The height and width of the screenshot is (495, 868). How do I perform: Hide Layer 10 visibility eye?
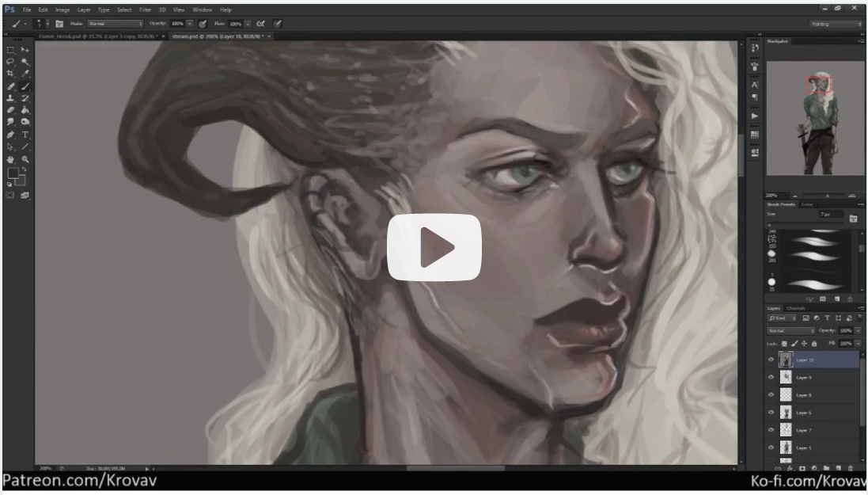click(771, 360)
